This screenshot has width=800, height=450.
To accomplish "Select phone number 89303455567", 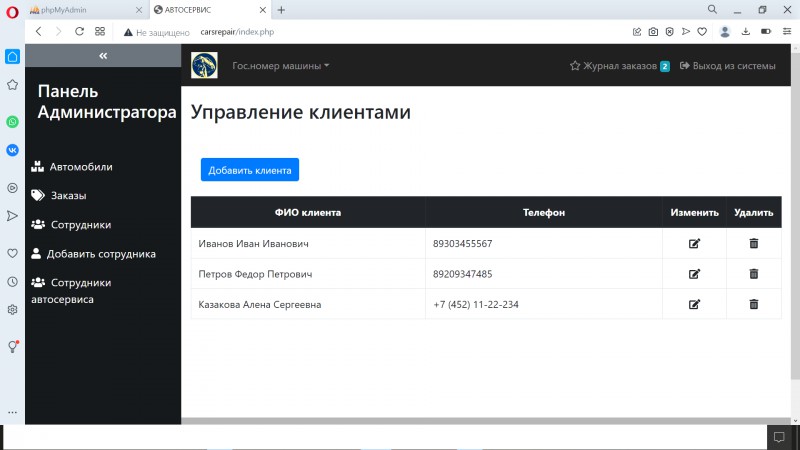I will click(462, 244).
